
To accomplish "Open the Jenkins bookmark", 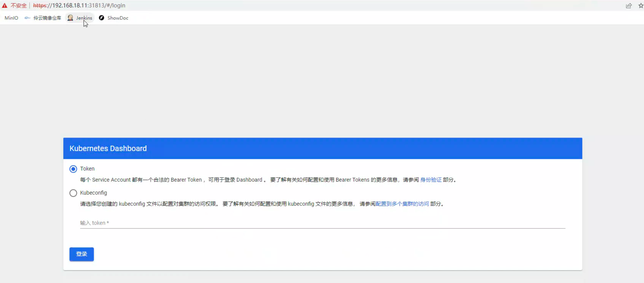I will pyautogui.click(x=80, y=18).
